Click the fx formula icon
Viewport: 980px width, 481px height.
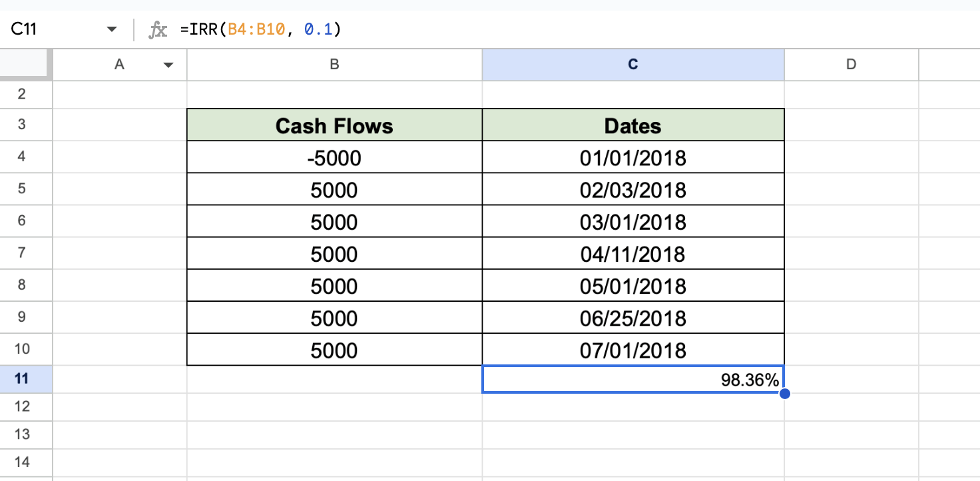(158, 29)
